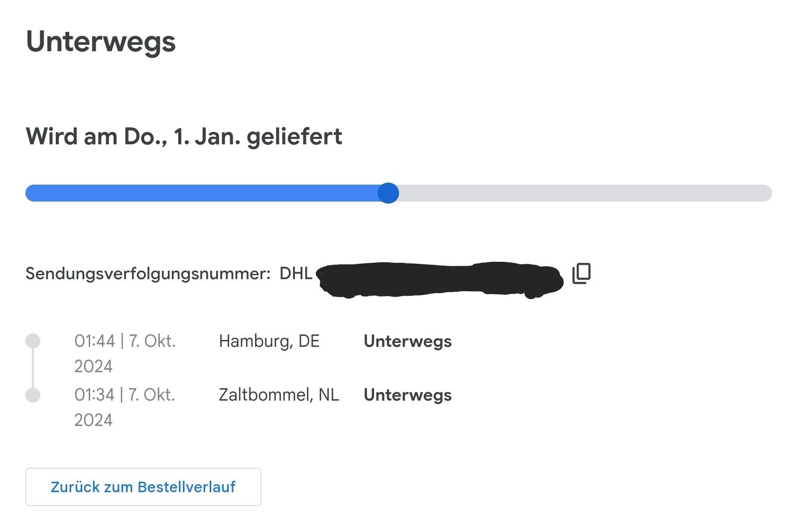
Task: Click the large Unterwegs page heading
Action: tap(101, 41)
